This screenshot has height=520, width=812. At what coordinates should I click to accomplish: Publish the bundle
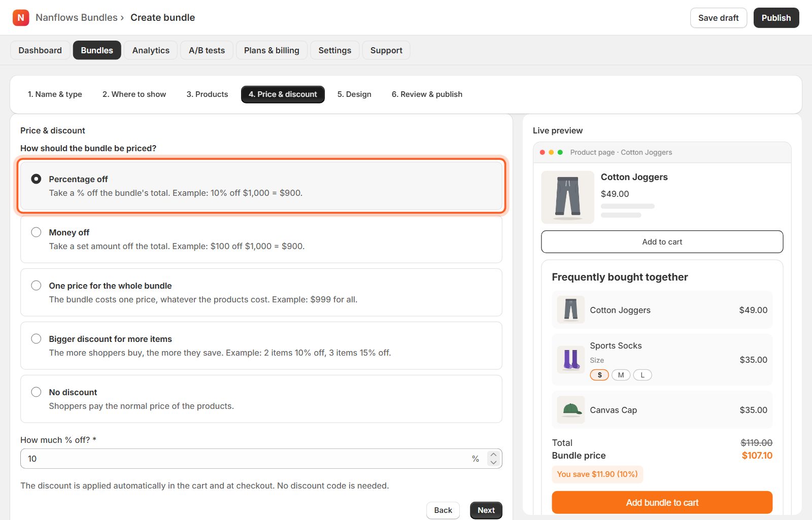(x=776, y=18)
